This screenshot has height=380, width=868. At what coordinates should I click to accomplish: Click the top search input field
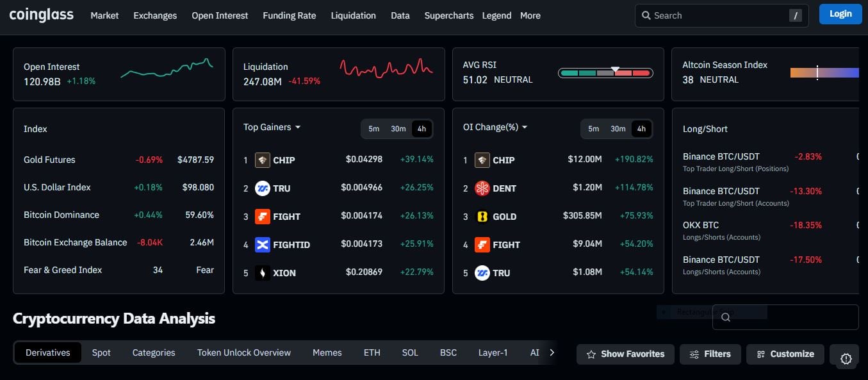pyautogui.click(x=711, y=15)
